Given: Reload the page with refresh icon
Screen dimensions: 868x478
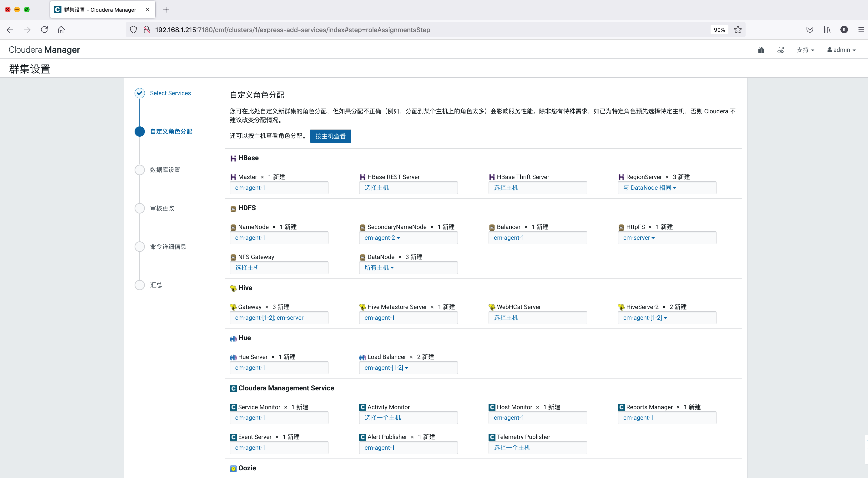Looking at the screenshot, I should (44, 30).
